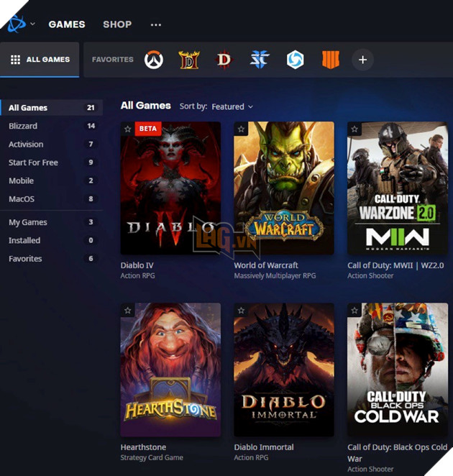Select All Games filter in sidebar

[x=52, y=108]
